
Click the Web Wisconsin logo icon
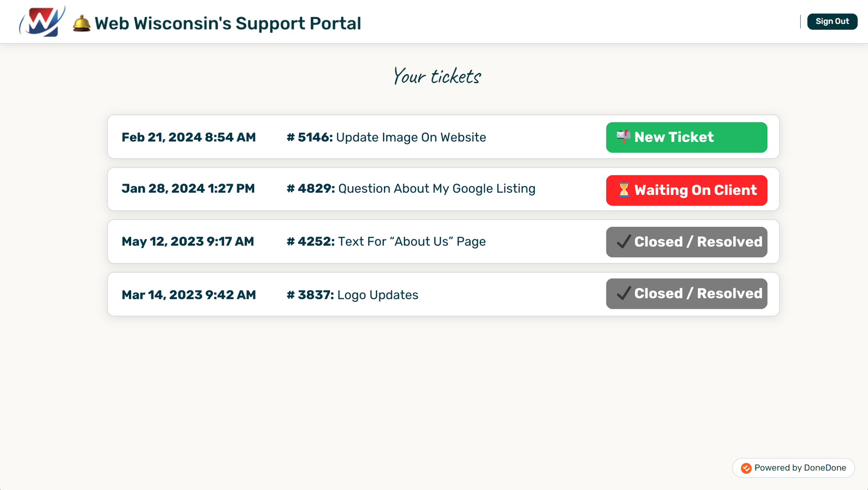pyautogui.click(x=42, y=21)
